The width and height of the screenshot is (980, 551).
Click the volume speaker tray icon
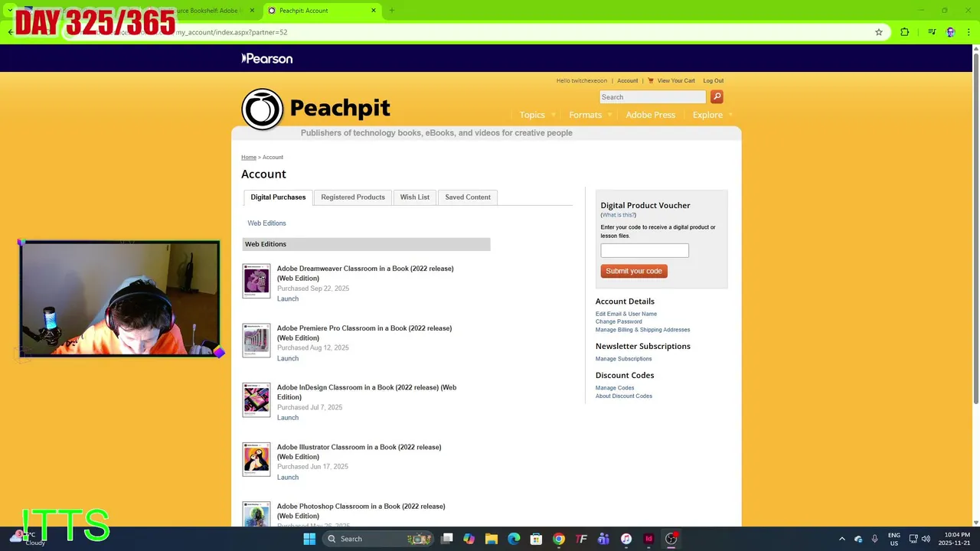click(x=926, y=539)
